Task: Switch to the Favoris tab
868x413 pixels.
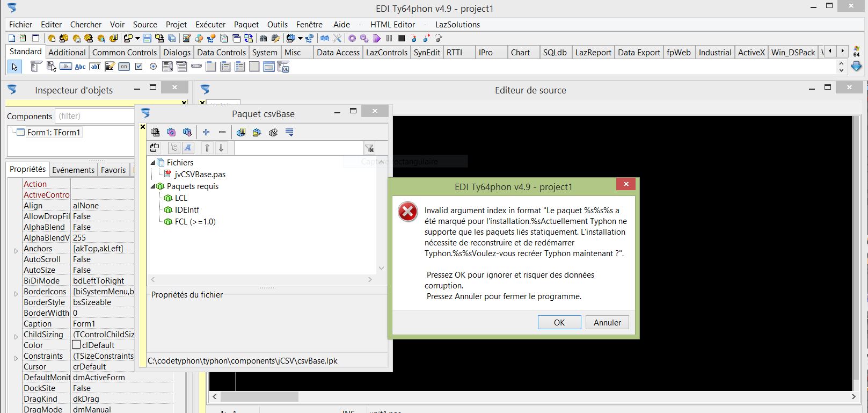Action: (113, 170)
